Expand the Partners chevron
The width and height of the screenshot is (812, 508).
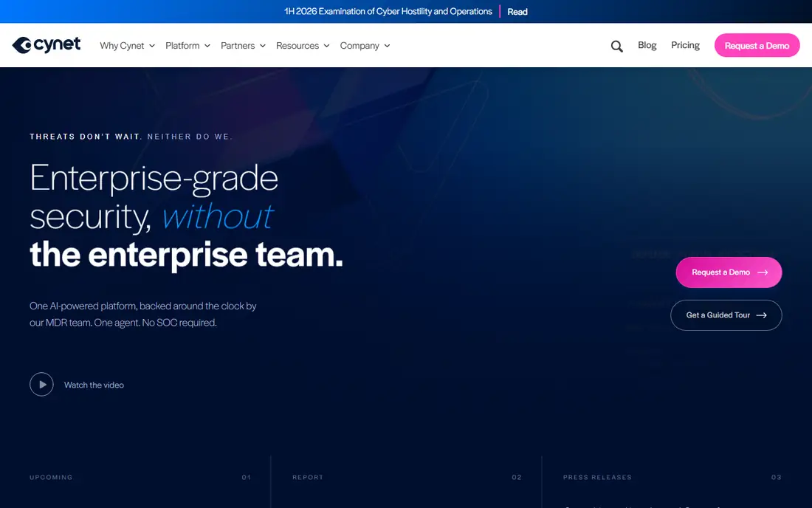click(x=263, y=46)
